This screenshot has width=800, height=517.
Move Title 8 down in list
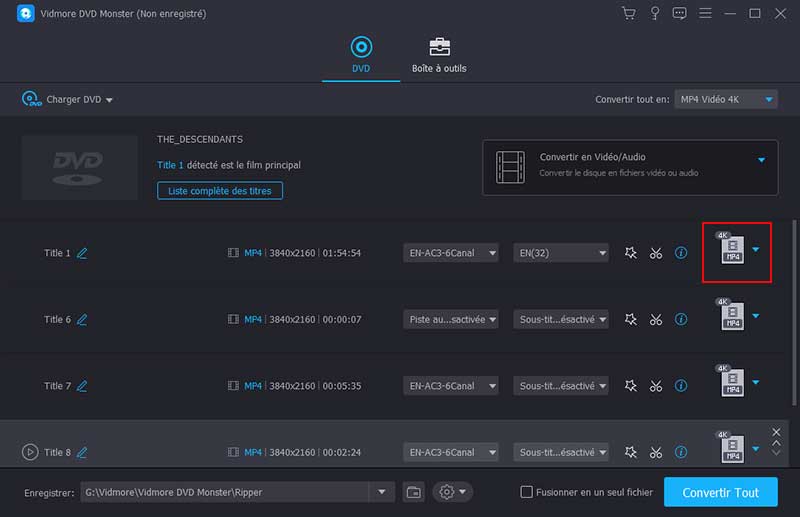coord(776,452)
